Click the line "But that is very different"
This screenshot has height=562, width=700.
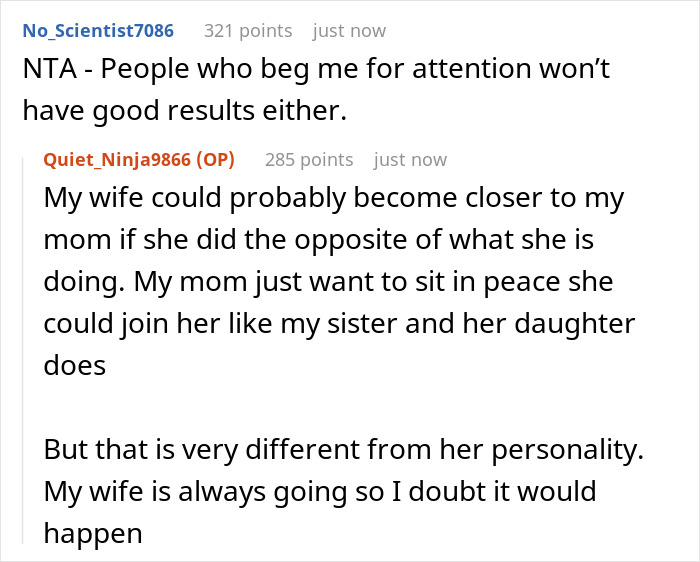click(x=340, y=450)
